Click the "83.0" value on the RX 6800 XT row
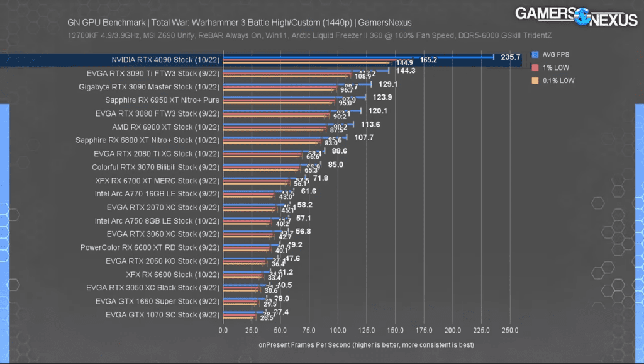The width and height of the screenshot is (644, 364). click(331, 143)
